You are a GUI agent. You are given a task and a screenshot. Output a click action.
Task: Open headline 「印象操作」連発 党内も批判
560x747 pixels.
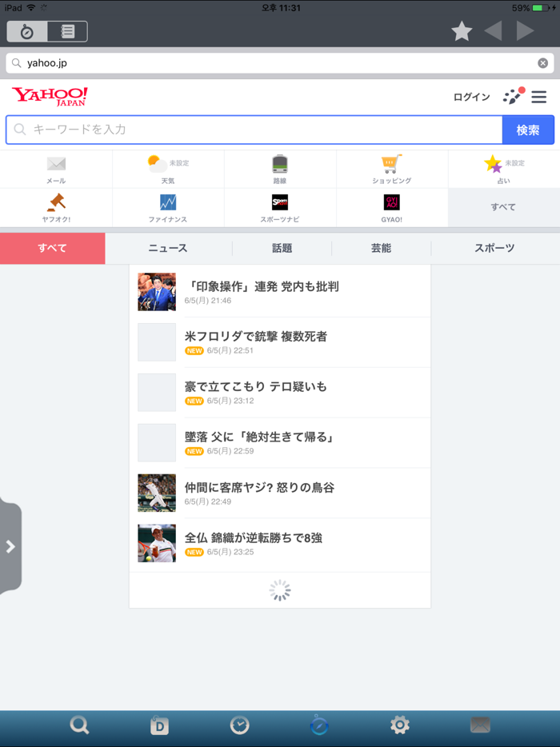coord(262,286)
